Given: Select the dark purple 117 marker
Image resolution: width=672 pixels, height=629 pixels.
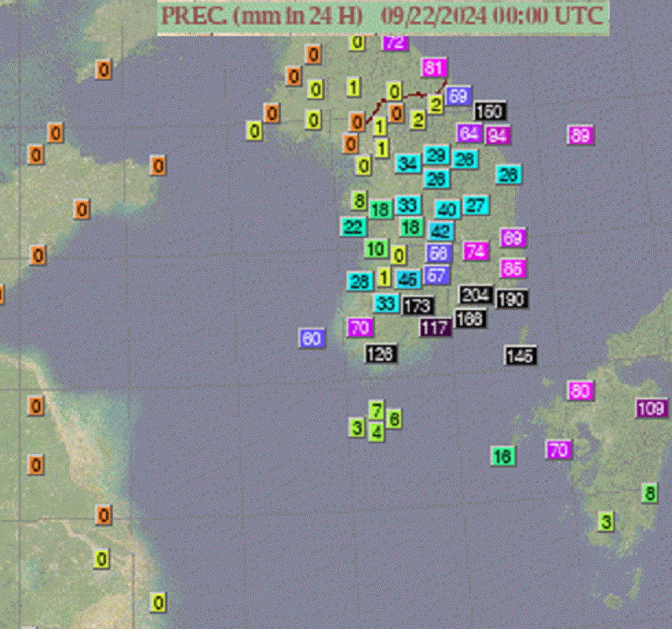Looking at the screenshot, I should 435,328.
